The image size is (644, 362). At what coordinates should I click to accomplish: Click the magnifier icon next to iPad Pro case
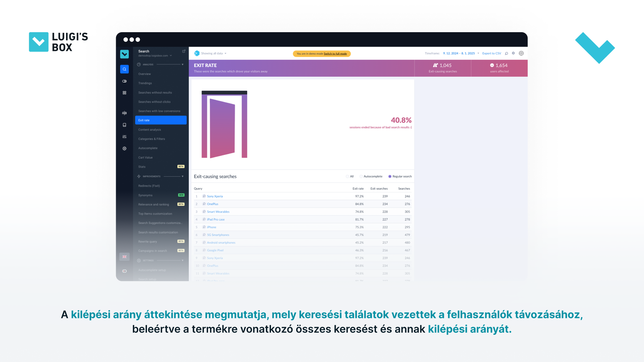coord(204,220)
